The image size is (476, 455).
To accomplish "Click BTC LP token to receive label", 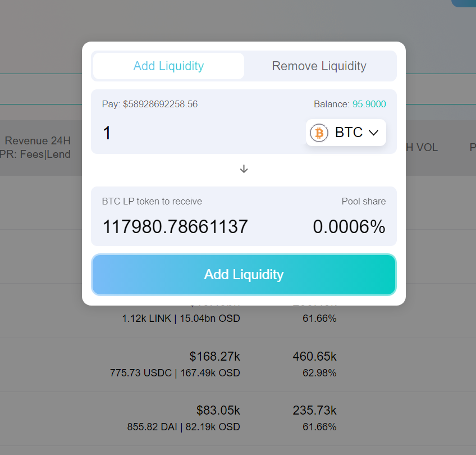I will 152,201.
